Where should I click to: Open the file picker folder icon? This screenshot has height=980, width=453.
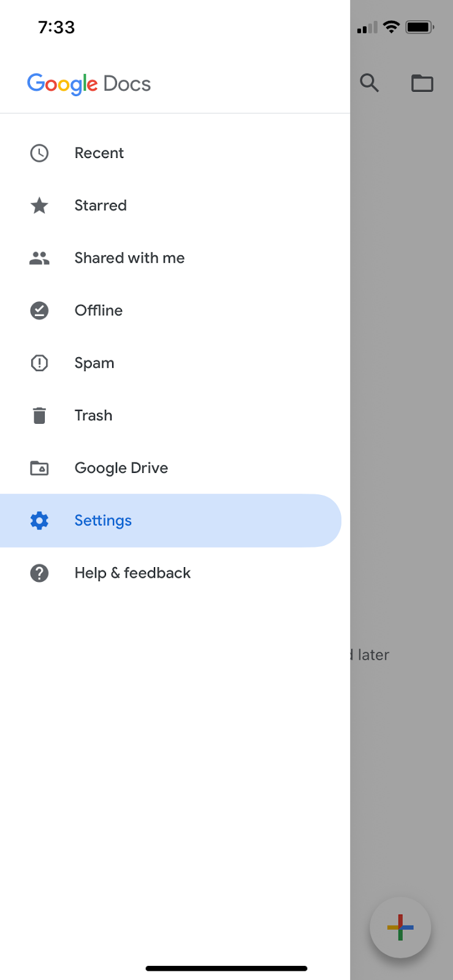pyautogui.click(x=422, y=83)
